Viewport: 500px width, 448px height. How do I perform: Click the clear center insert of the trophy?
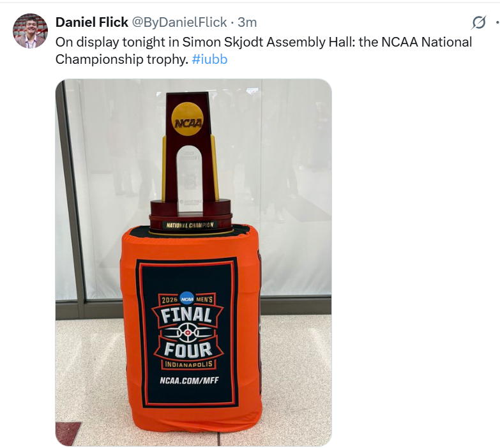189,172
